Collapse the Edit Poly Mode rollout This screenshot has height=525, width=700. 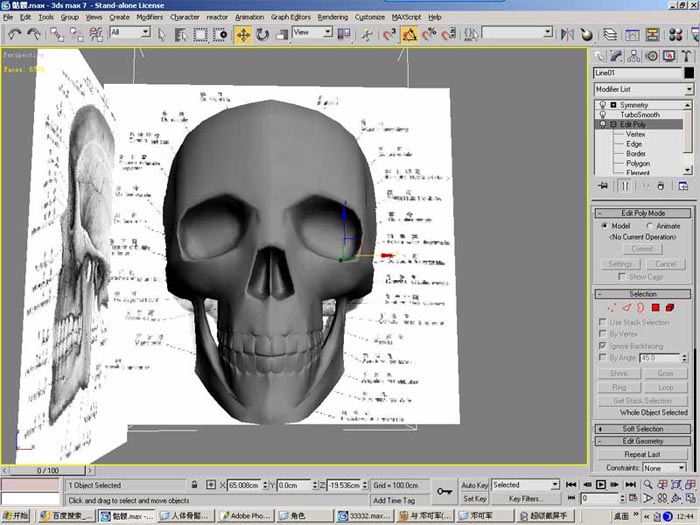(x=643, y=213)
